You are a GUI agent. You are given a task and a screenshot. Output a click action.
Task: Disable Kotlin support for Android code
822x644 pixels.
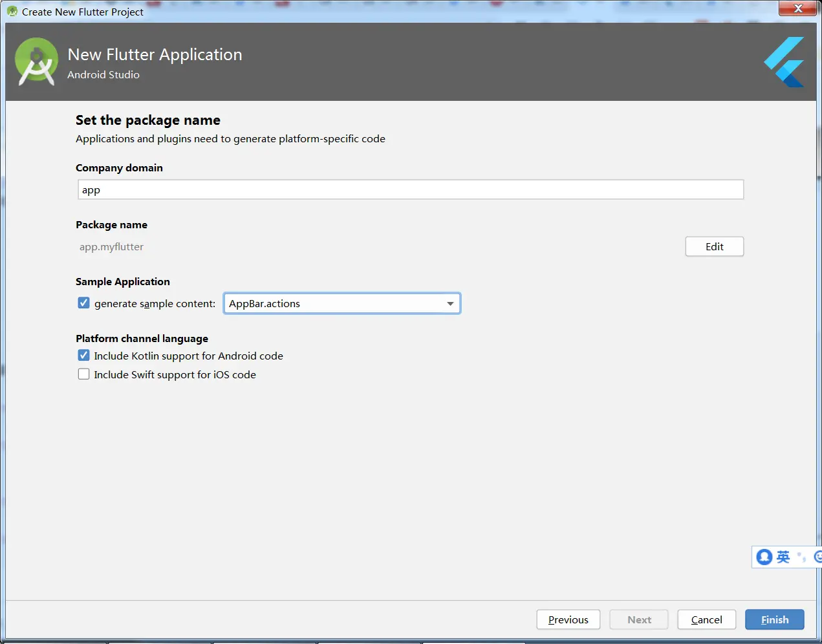pyautogui.click(x=84, y=356)
